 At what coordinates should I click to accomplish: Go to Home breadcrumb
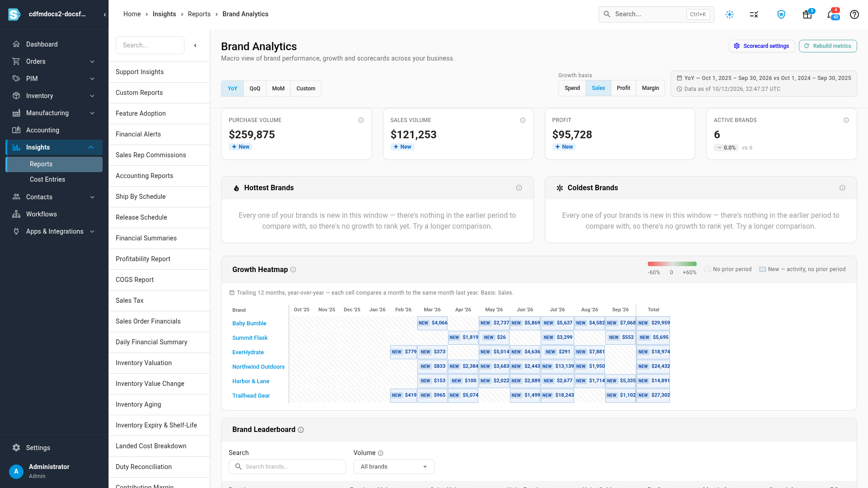click(132, 14)
